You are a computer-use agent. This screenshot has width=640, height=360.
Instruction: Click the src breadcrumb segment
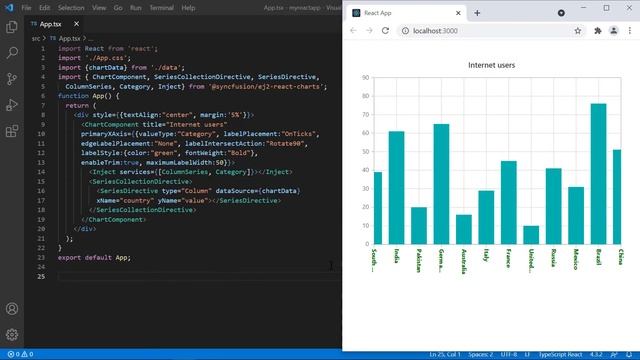click(36, 38)
